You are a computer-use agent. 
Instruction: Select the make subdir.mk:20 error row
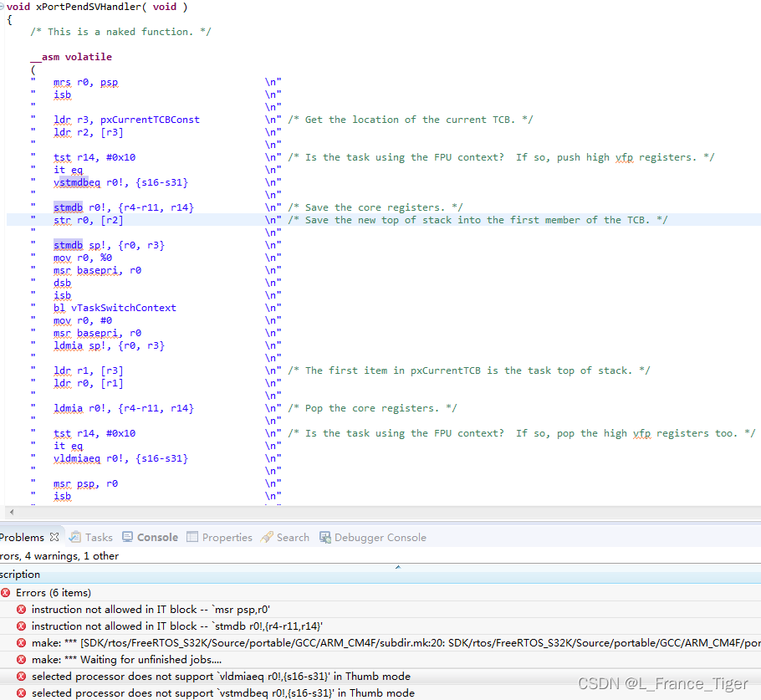[380, 643]
